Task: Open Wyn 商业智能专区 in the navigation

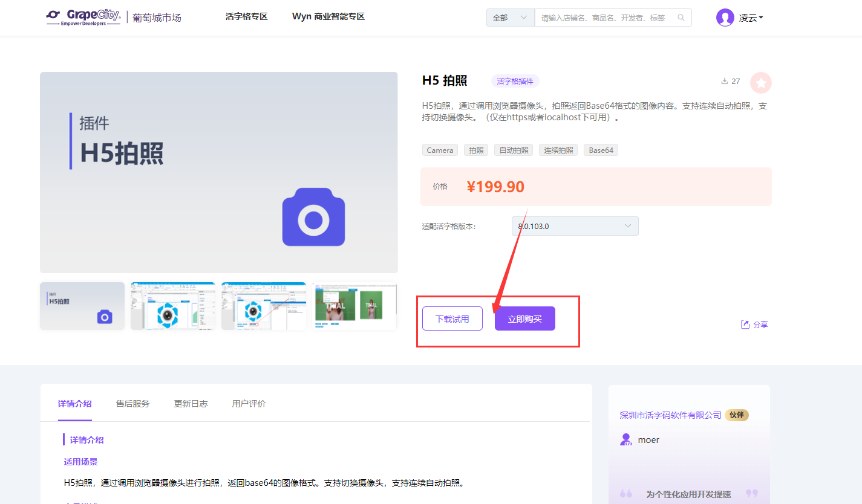Action: click(328, 16)
